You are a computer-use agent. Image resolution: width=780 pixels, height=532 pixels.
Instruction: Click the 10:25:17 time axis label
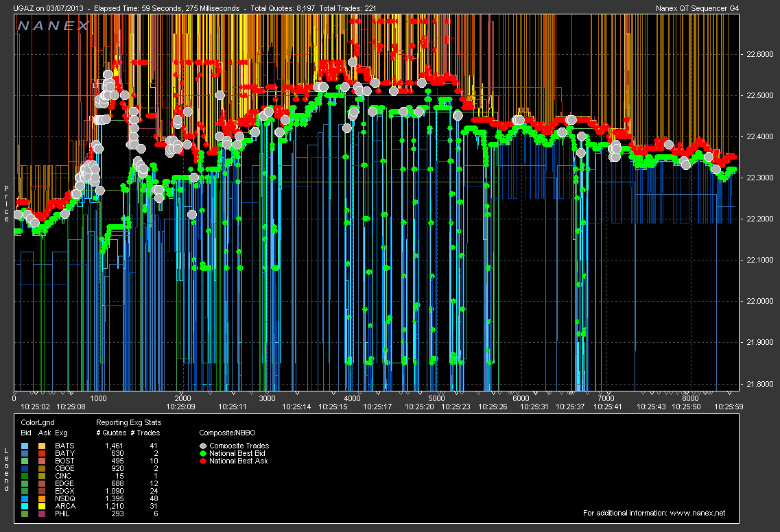tap(377, 407)
